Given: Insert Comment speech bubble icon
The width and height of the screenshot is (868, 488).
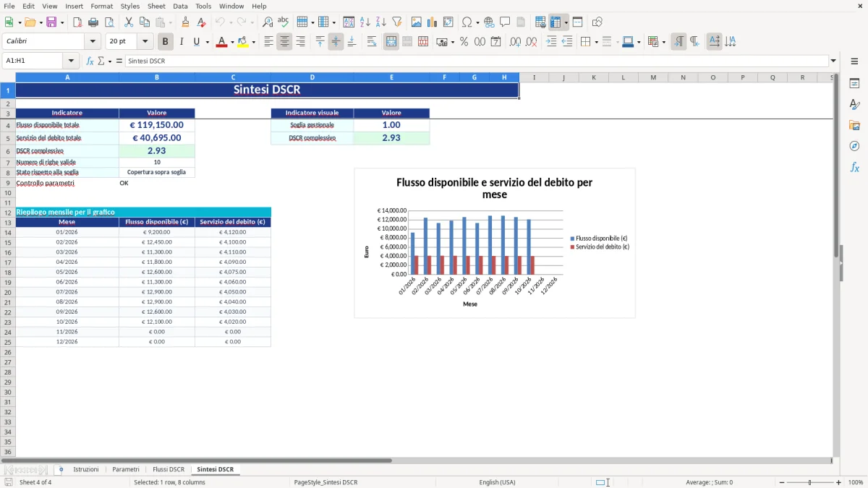Looking at the screenshot, I should pyautogui.click(x=505, y=22).
